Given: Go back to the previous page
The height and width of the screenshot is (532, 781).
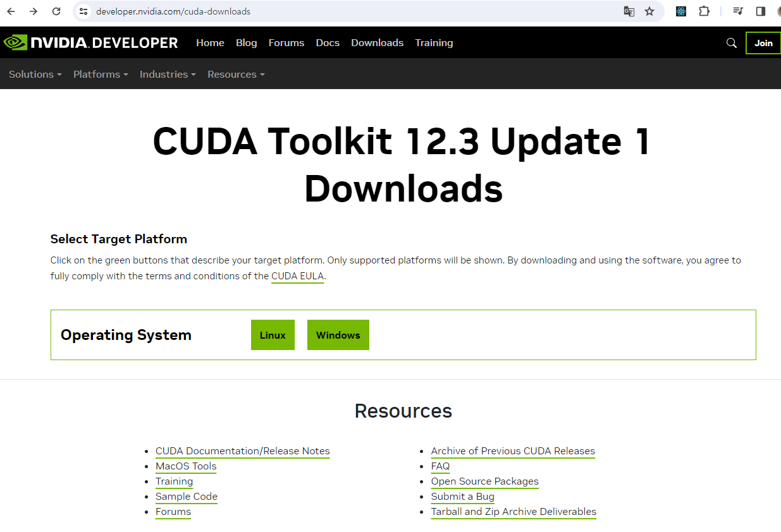Looking at the screenshot, I should [x=11, y=11].
